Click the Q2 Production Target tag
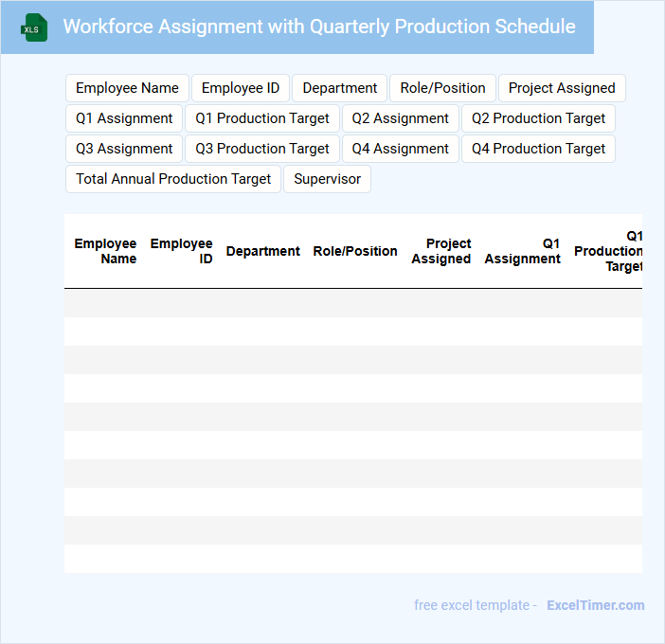This screenshot has width=665, height=644. coord(538,118)
